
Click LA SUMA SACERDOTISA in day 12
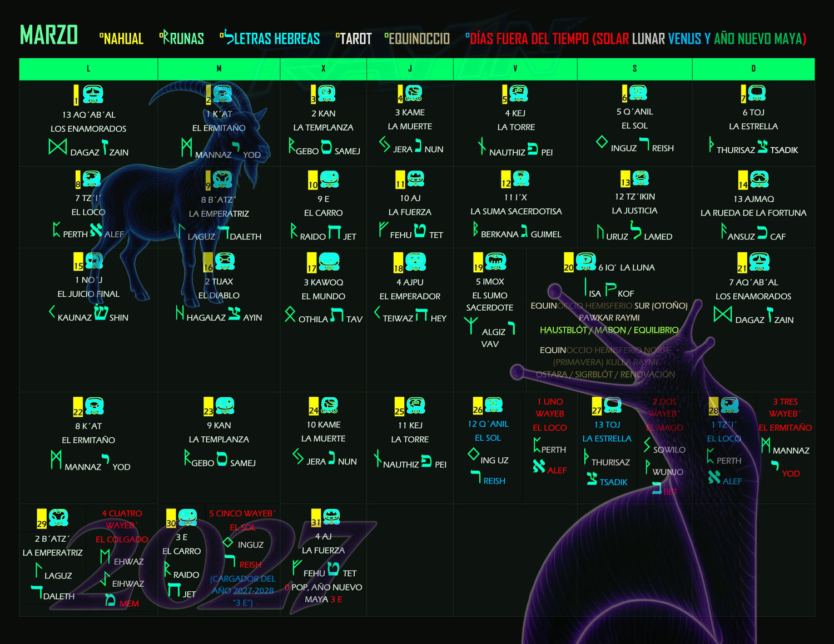click(516, 212)
